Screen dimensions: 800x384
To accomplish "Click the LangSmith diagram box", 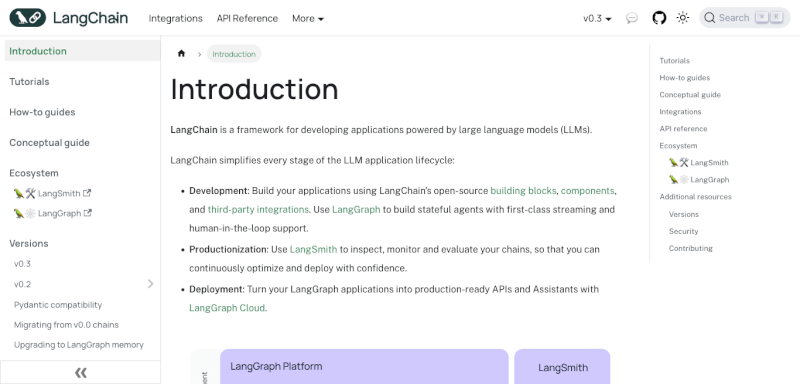I will click(562, 366).
